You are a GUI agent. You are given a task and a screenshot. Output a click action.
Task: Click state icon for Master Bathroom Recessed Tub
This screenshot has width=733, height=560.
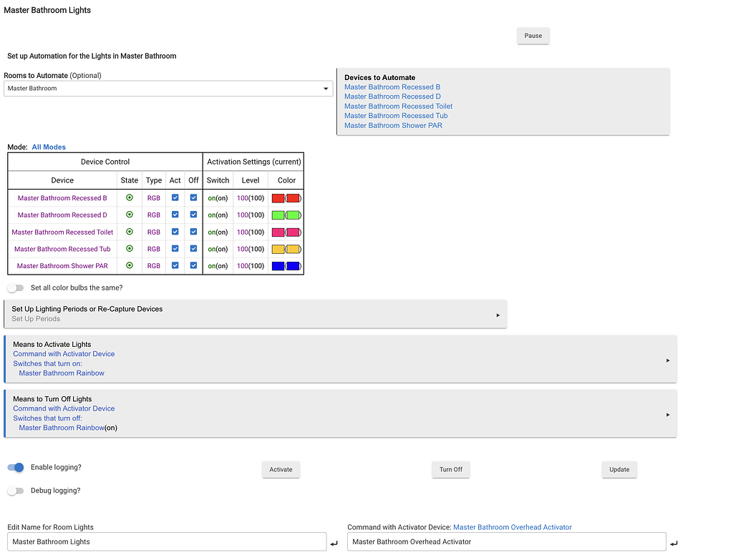[x=130, y=249]
